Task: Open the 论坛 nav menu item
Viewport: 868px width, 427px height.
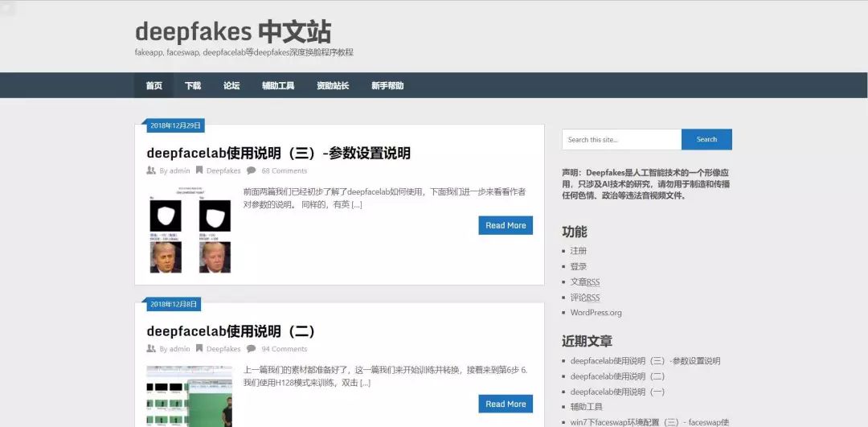Action: [231, 86]
